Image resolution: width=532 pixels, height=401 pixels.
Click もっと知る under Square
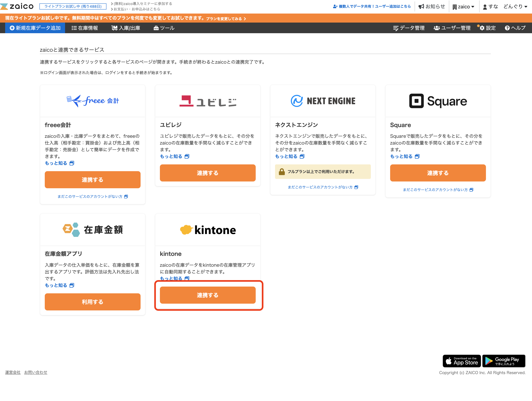pyautogui.click(x=405, y=156)
